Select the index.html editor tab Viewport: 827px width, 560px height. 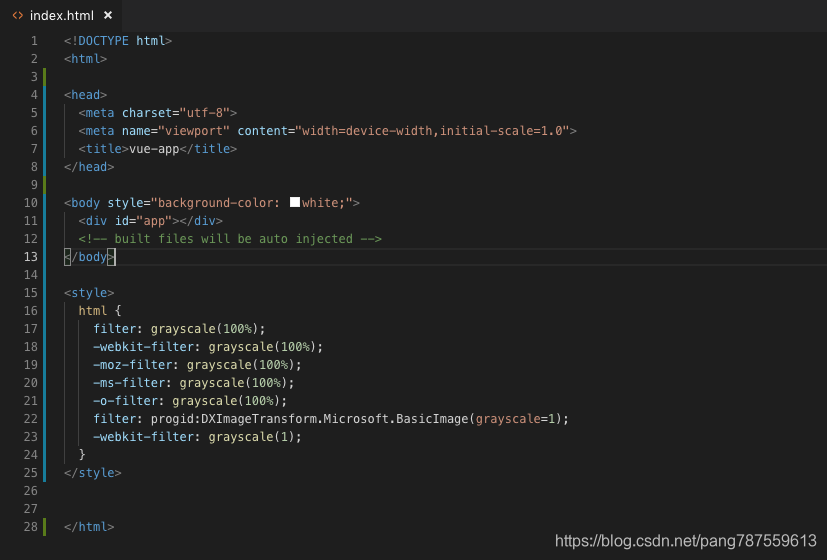pos(61,16)
